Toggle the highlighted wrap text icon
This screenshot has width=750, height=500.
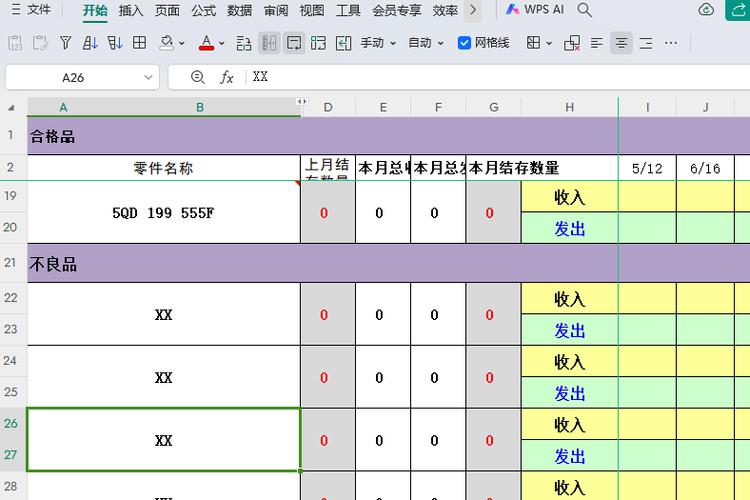click(294, 43)
